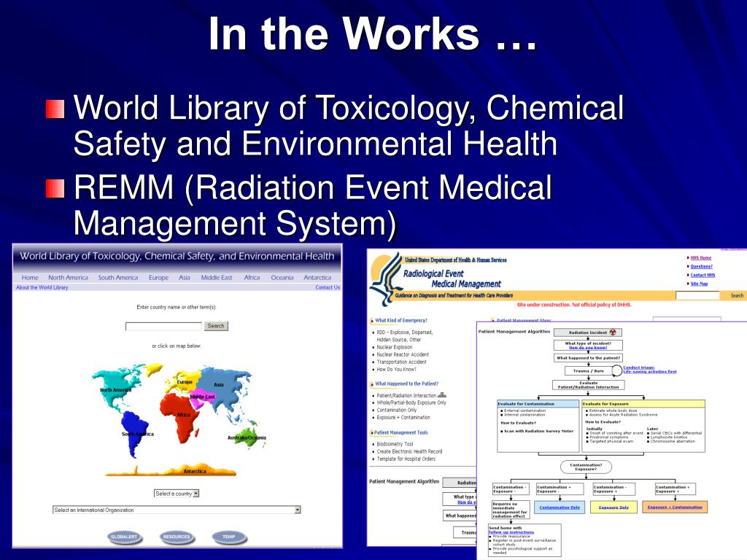Open Create Electronic Health Record item
This screenshot has height=560, width=747.
pyautogui.click(x=409, y=451)
